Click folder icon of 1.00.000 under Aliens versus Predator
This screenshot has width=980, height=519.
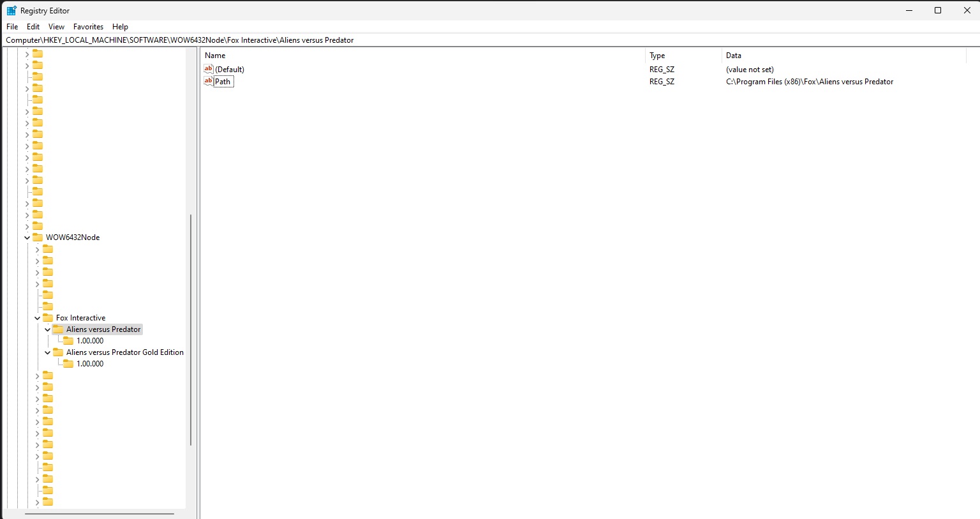[x=68, y=341]
